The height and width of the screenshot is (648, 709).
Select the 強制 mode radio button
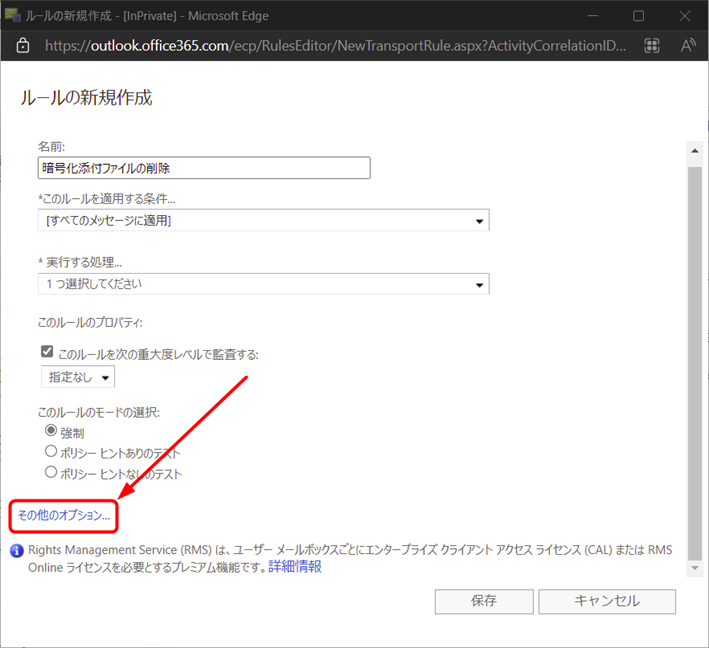point(51,430)
